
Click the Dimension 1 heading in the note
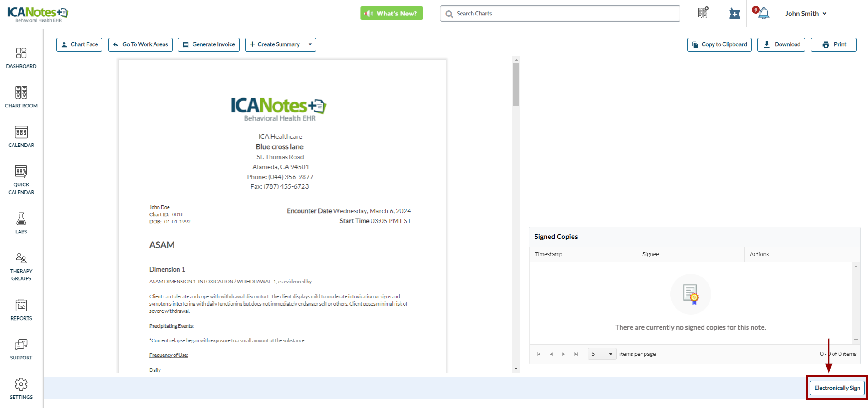pos(167,269)
